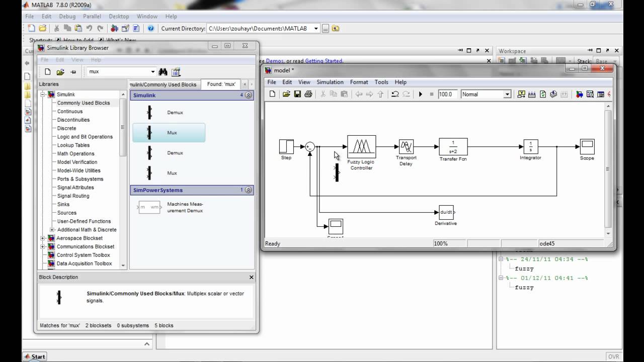644x362 pixels.
Task: Select highlighted Mux block in search results
Action: [169, 133]
